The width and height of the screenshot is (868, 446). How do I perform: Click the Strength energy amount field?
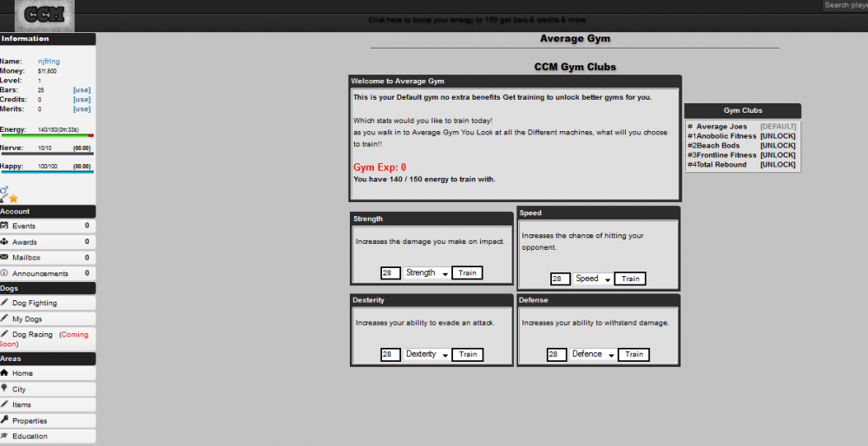(390, 273)
